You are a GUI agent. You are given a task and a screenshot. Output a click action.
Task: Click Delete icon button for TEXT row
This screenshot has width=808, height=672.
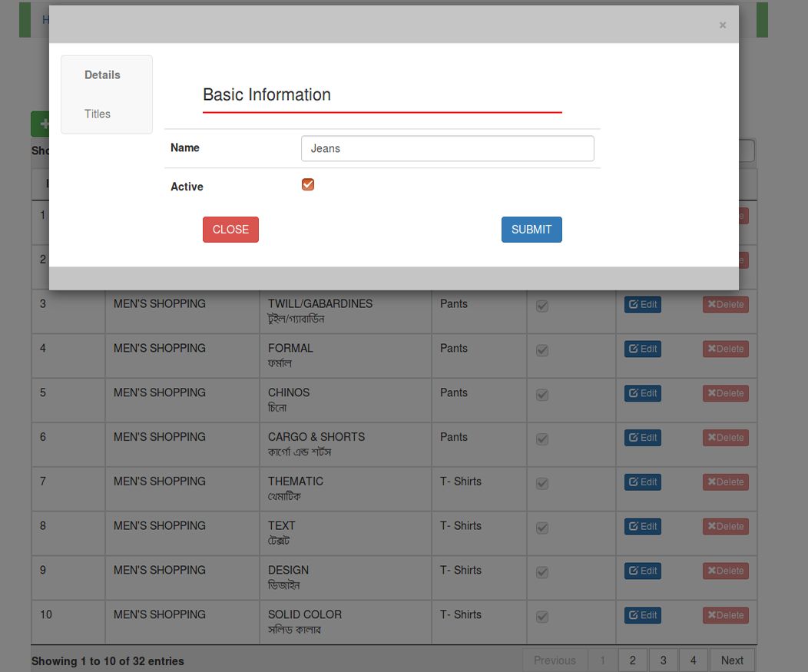[x=725, y=527]
